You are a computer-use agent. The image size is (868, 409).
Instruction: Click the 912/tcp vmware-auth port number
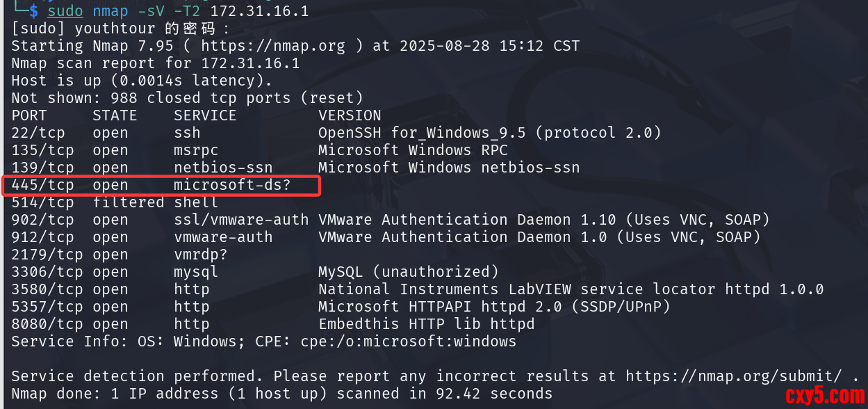42,237
